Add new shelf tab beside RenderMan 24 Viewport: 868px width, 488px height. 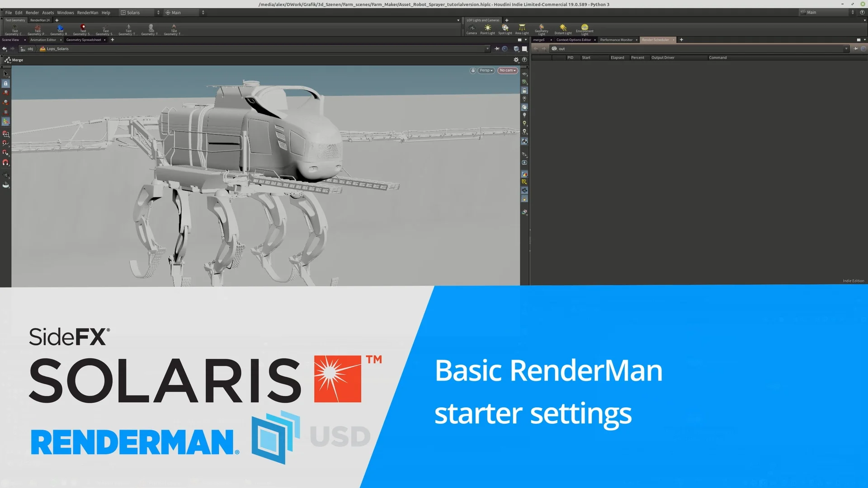[x=57, y=20]
